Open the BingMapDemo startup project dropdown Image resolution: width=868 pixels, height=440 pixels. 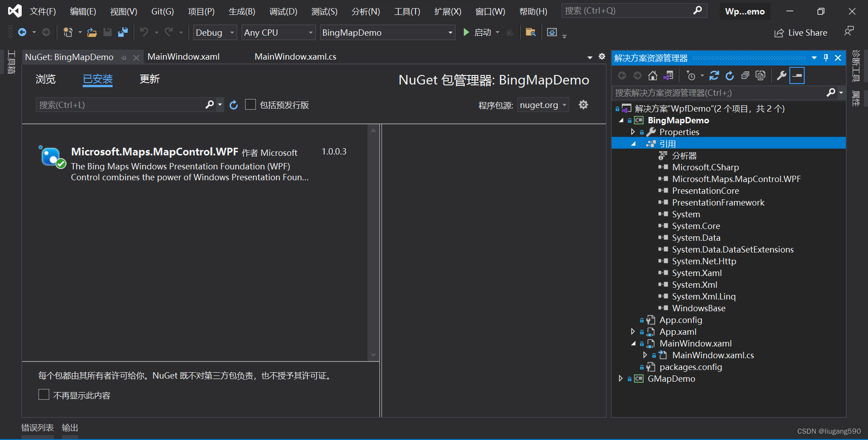coord(387,33)
